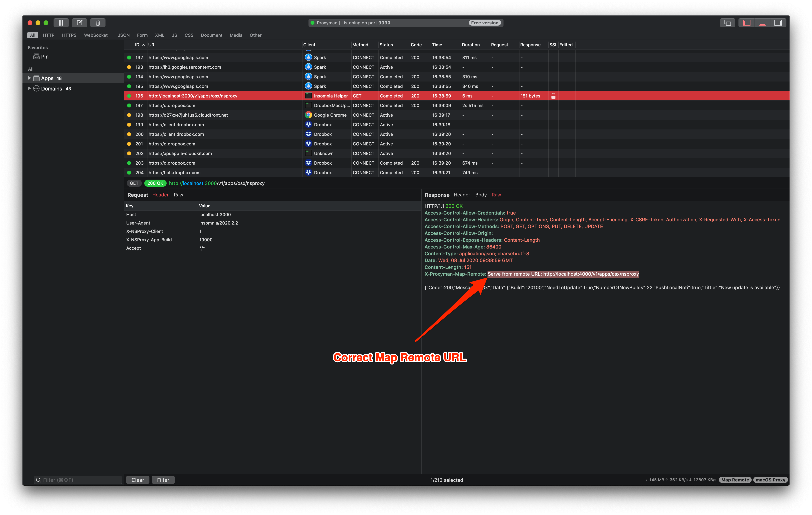This screenshot has height=515, width=812.
Task: Click the SSL lock icon on row 196
Action: 553,96
